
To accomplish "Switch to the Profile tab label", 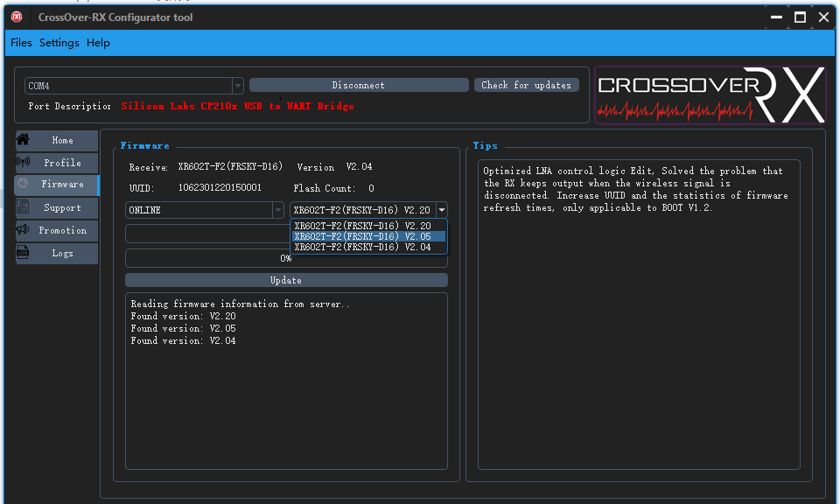I will pos(63,163).
